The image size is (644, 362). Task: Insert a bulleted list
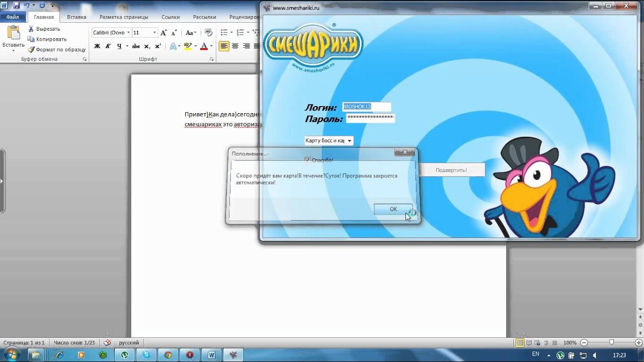[x=224, y=33]
